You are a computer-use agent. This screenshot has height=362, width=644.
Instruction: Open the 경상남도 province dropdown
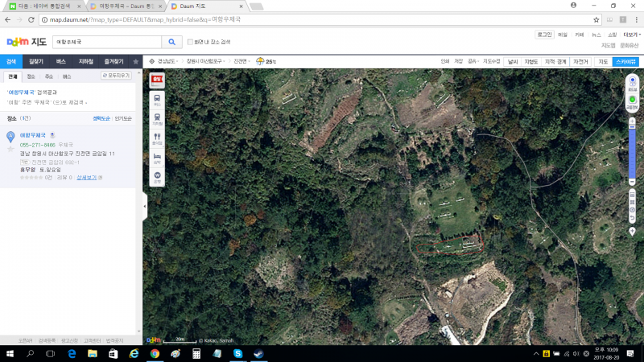point(166,61)
